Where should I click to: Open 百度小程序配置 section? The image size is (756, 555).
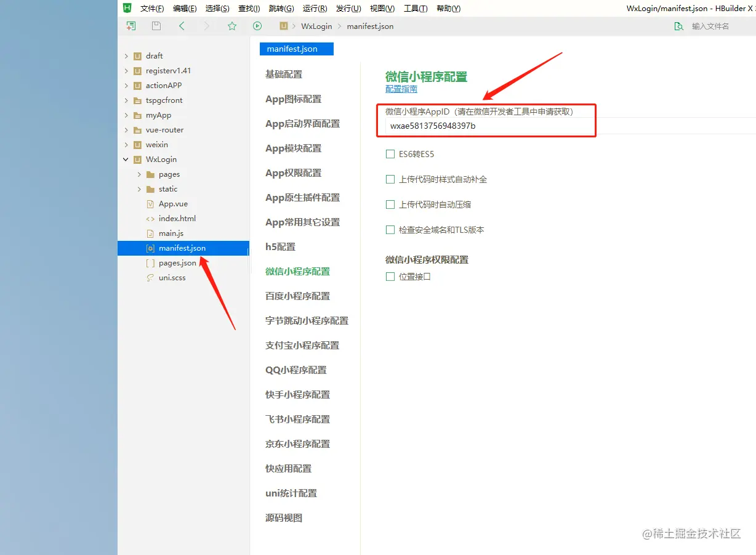297,296
